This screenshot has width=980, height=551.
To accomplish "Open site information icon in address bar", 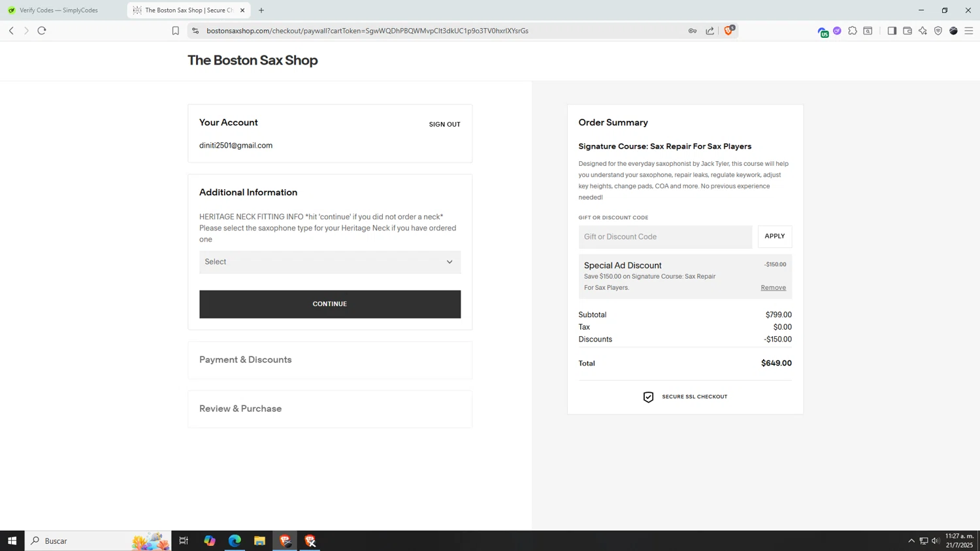I will click(195, 31).
